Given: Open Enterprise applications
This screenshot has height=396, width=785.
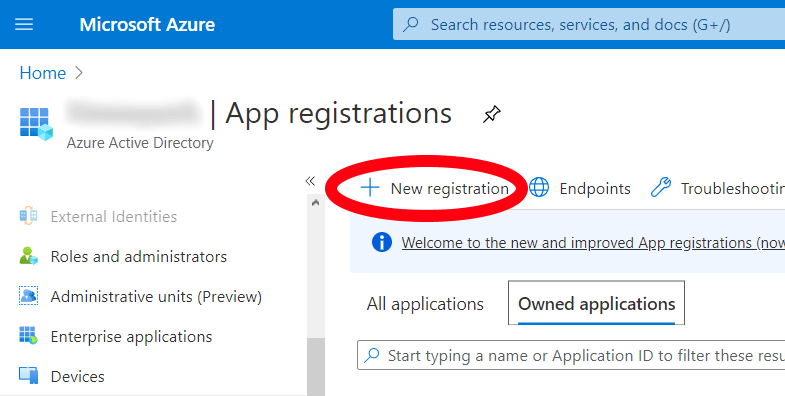Looking at the screenshot, I should [x=131, y=336].
